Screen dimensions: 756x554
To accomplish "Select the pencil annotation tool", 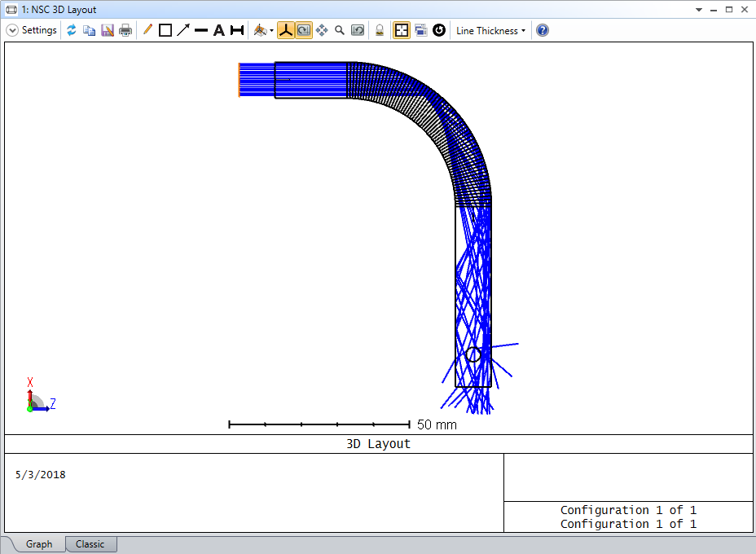I will pos(147,30).
